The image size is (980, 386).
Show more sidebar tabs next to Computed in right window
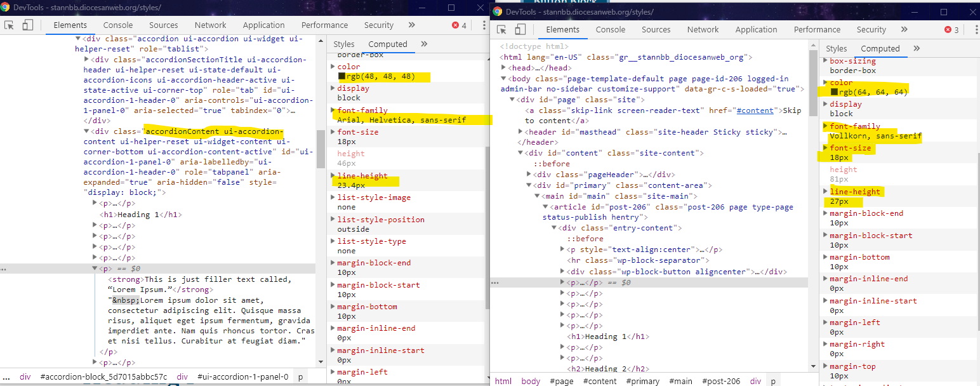[917, 49]
